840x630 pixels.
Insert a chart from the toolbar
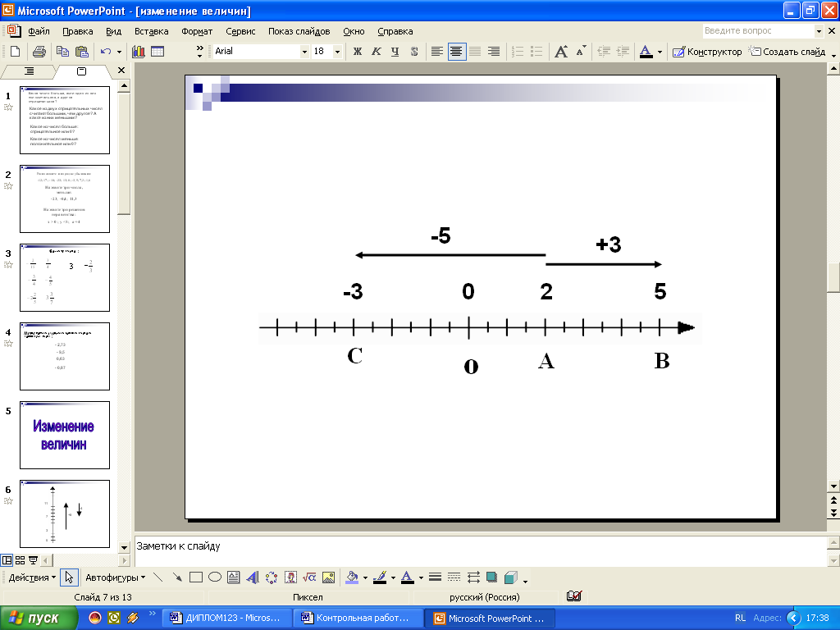[x=139, y=52]
